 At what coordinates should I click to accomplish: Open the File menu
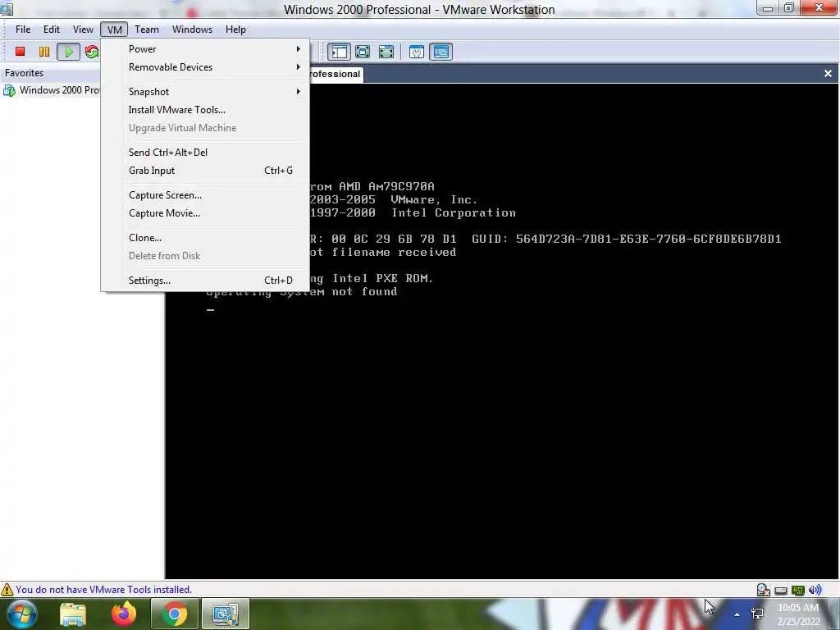(x=23, y=30)
